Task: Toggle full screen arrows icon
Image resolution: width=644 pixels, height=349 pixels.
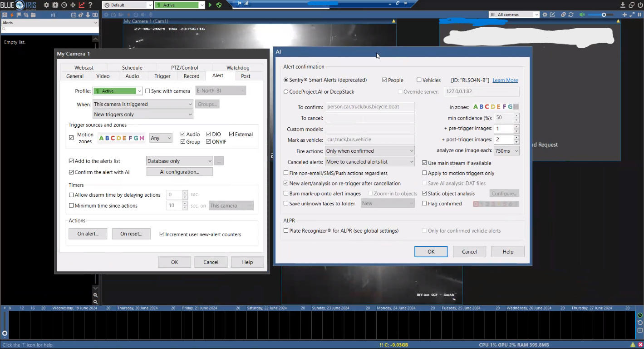Action: (x=632, y=15)
